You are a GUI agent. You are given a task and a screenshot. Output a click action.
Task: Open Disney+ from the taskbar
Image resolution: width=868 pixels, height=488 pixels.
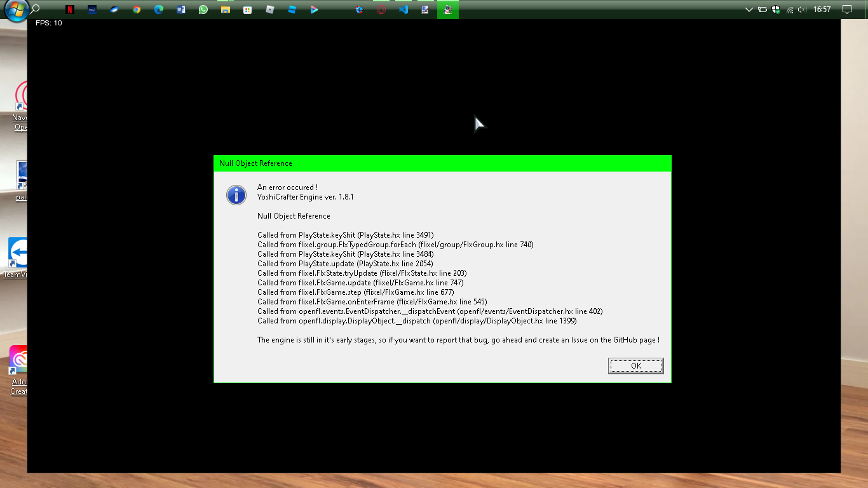(92, 10)
